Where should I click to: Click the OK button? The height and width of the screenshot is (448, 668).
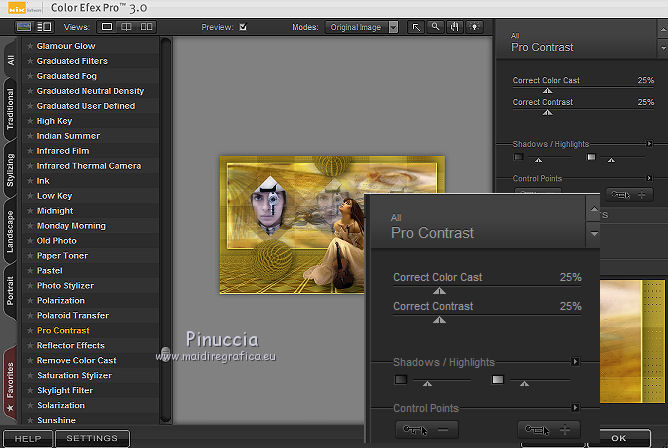coord(618,438)
